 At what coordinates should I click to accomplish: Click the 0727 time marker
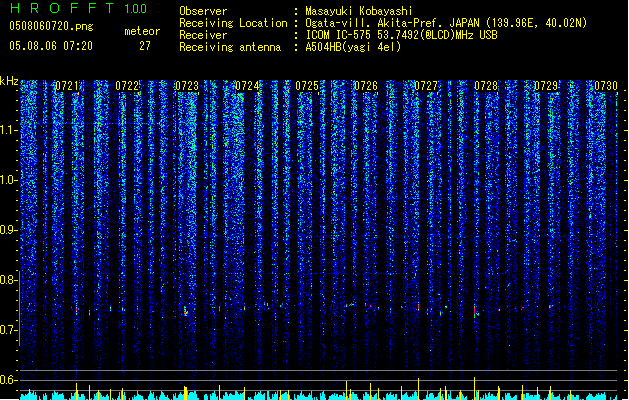pos(426,86)
